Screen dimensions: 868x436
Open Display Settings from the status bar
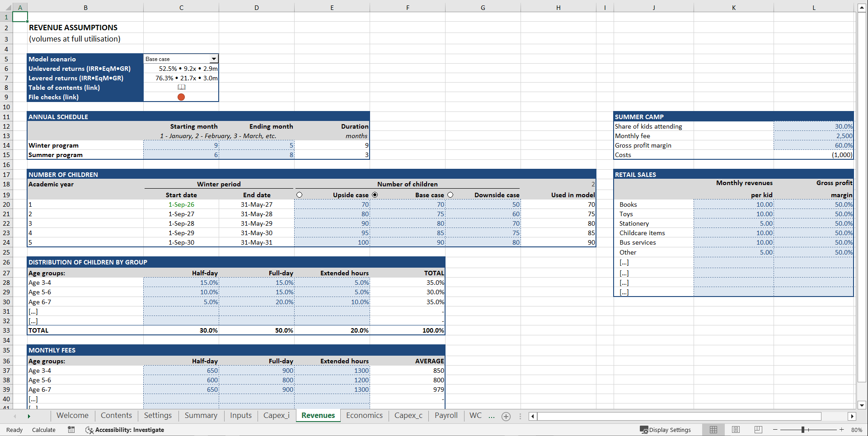pyautogui.click(x=666, y=430)
